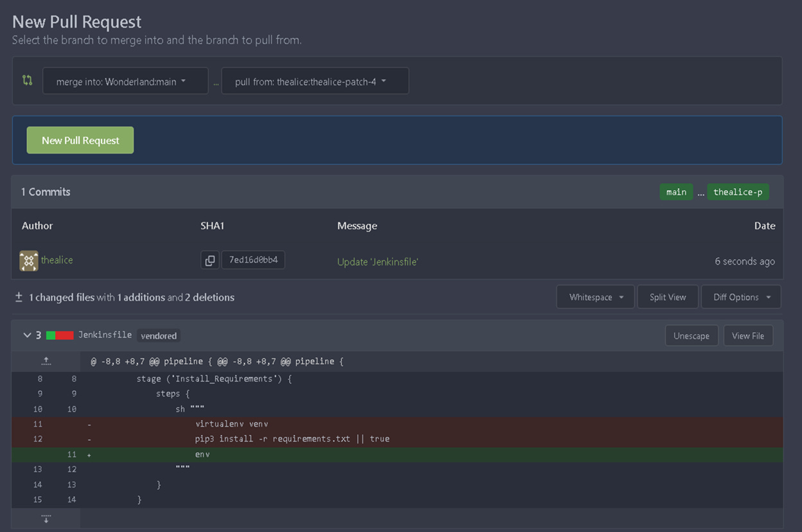Click the main branch label
The image size is (802, 532).
[x=676, y=192]
